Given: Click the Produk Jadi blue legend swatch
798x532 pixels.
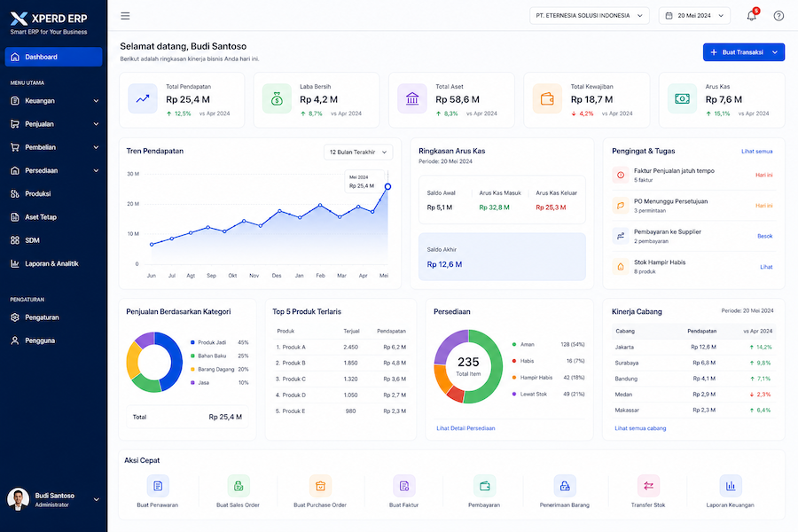Looking at the screenshot, I should (193, 342).
